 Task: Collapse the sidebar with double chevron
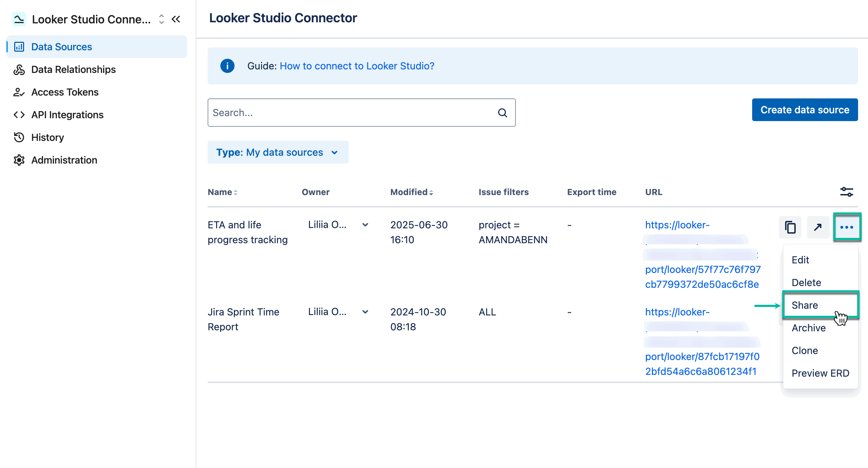pyautogui.click(x=176, y=19)
